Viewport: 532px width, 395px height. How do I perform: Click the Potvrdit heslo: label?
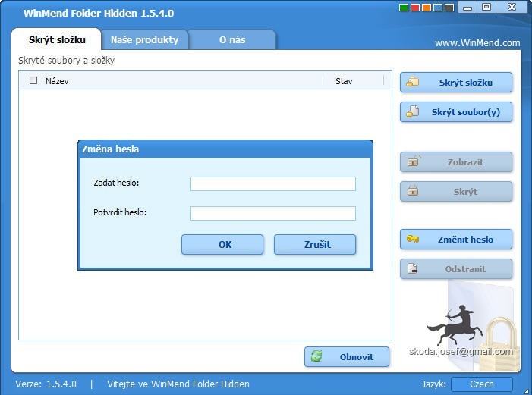click(x=120, y=212)
